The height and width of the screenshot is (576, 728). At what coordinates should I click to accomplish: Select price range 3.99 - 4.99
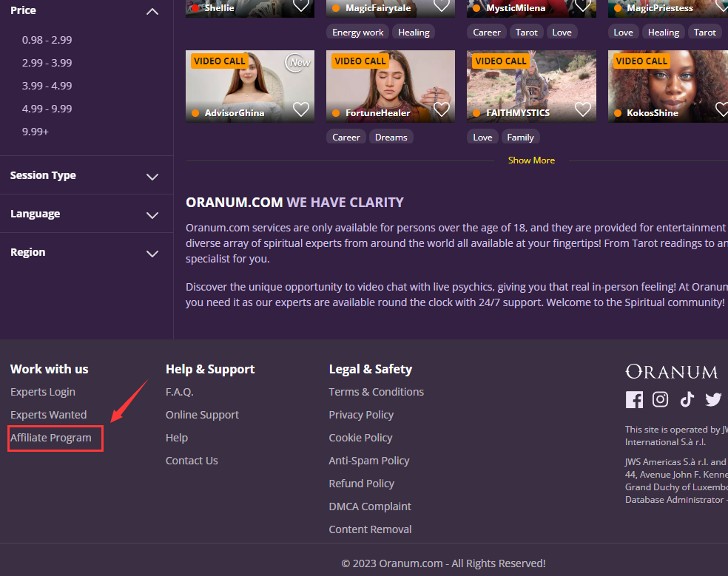coord(47,86)
